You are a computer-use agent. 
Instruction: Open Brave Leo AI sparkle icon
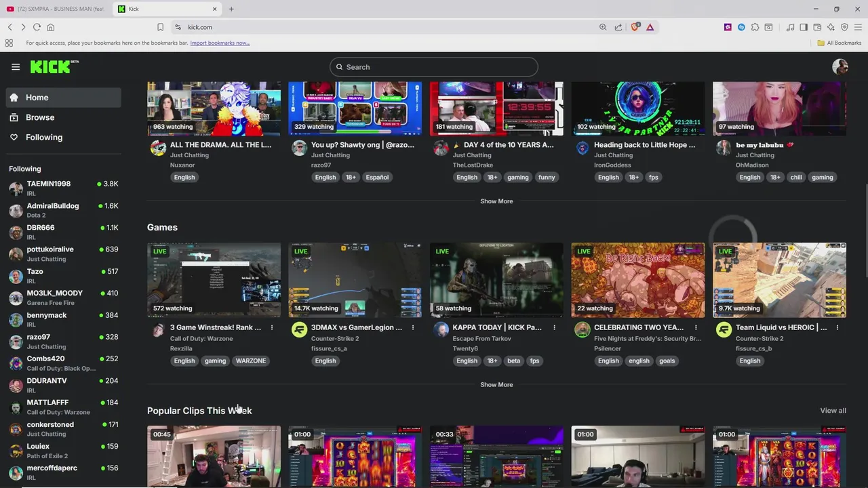[831, 27]
